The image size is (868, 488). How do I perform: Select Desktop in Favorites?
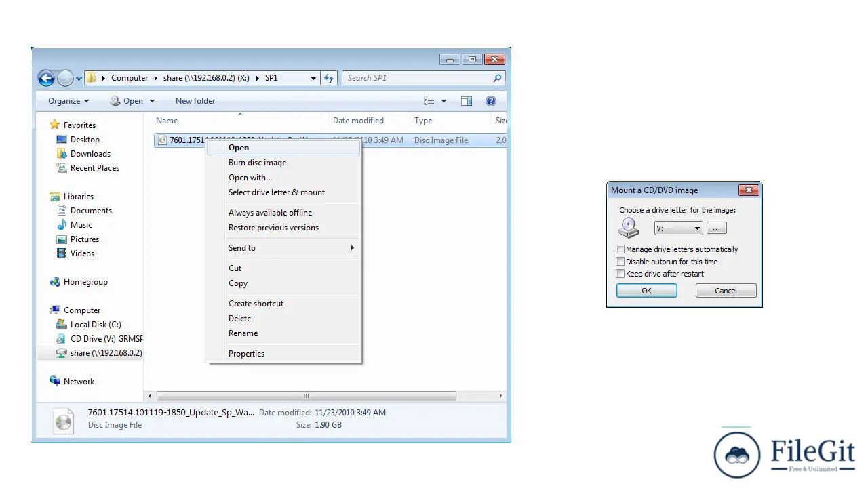coord(85,140)
